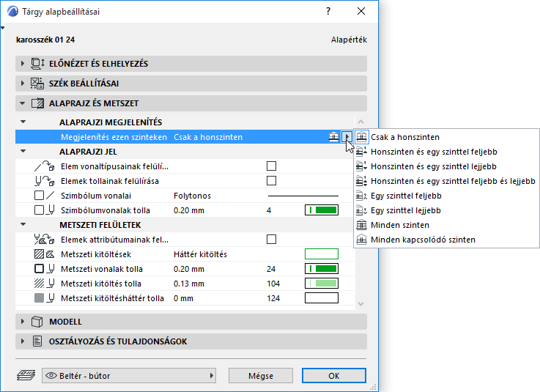The image size is (540, 392).
Task: Click the Folytonos line type preview
Action: click(303, 196)
